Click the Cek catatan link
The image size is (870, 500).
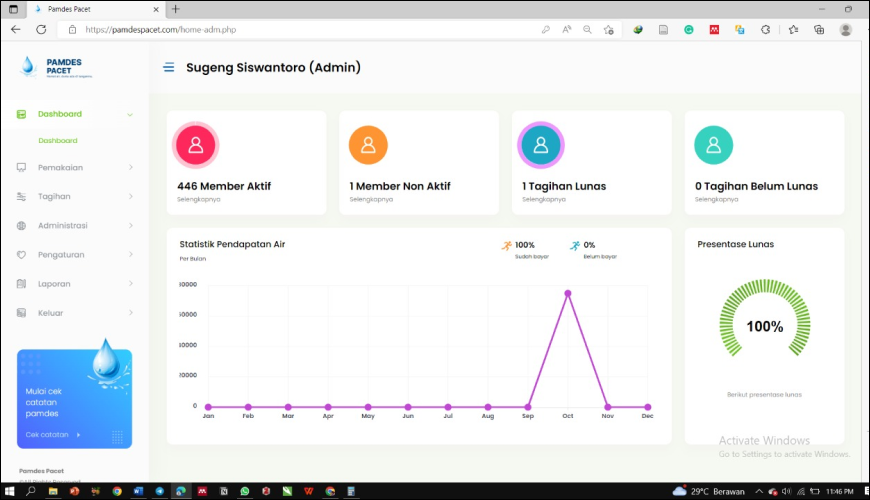(47, 435)
